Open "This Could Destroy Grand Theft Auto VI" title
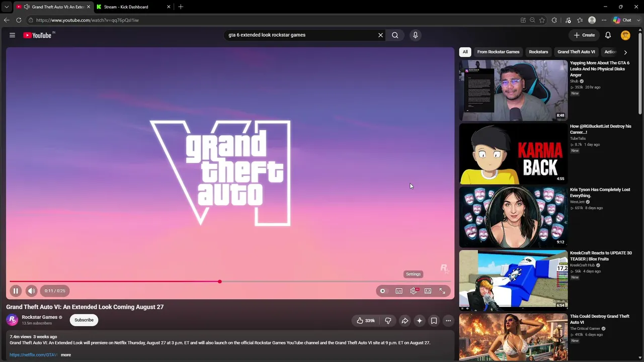 click(x=600, y=319)
